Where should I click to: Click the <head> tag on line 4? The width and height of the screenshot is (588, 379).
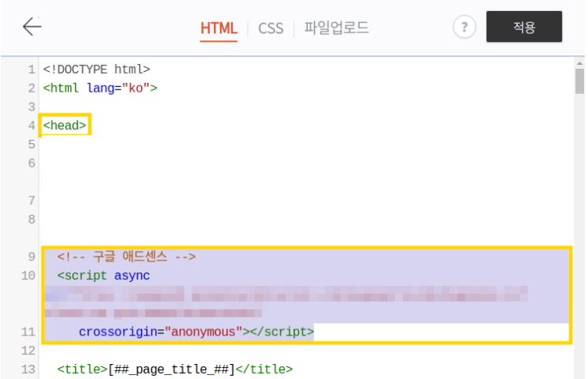(x=65, y=126)
